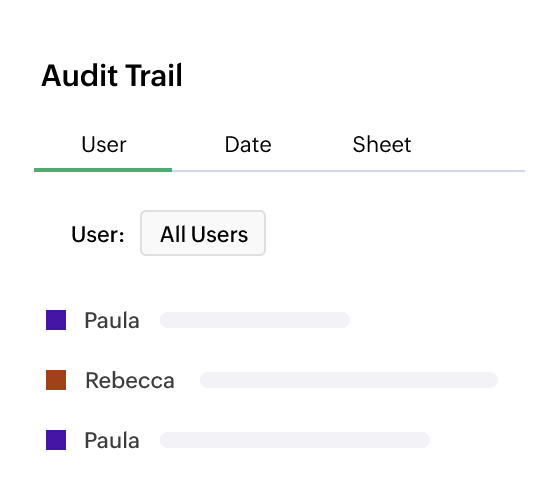This screenshot has height=500, width=560.
Task: Click the placeholder bar next to the bottom Paula
Action: pyautogui.click(x=295, y=440)
